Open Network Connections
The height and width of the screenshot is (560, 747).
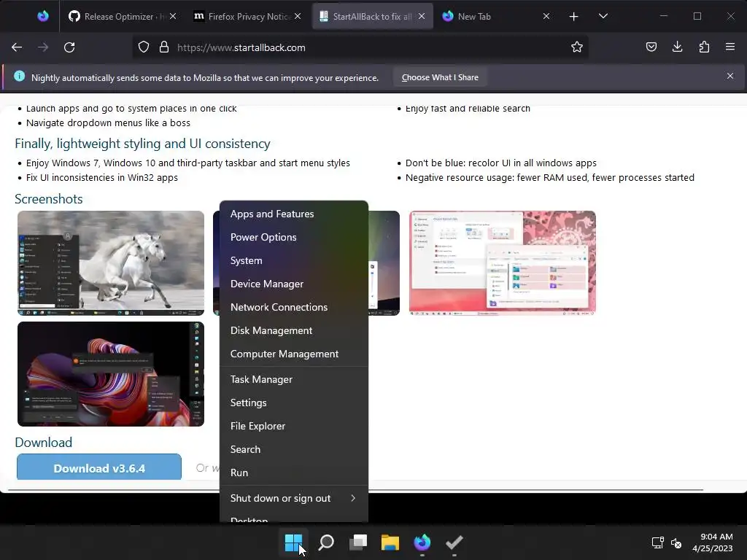293,307
